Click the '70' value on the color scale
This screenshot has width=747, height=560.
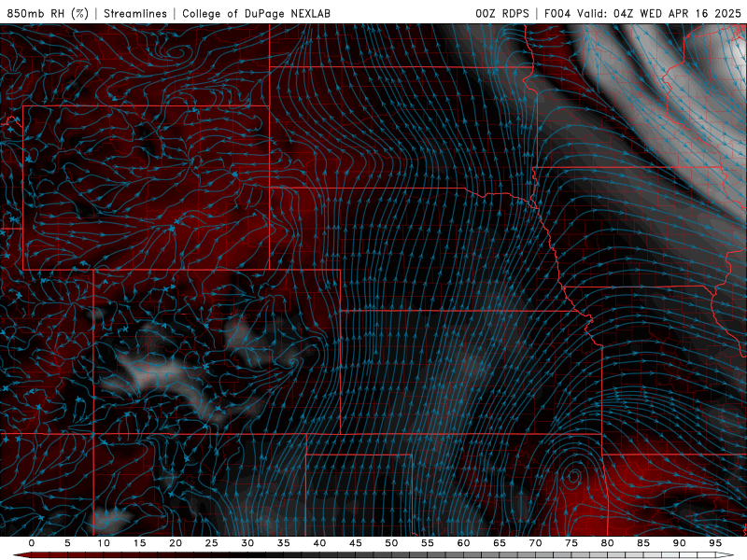(x=535, y=543)
